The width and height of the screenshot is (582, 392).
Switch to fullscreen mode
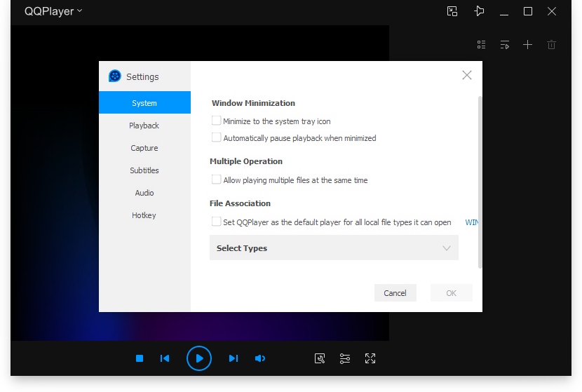point(370,358)
